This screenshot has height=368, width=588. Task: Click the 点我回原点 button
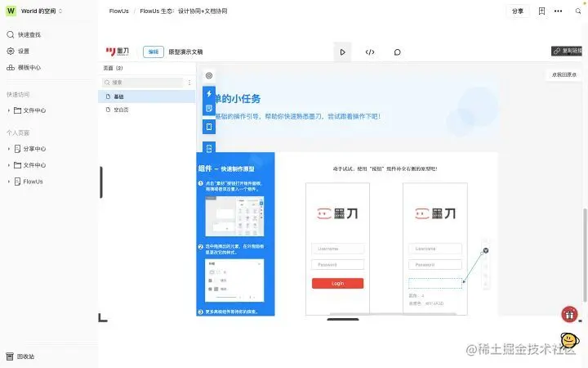coord(563,74)
